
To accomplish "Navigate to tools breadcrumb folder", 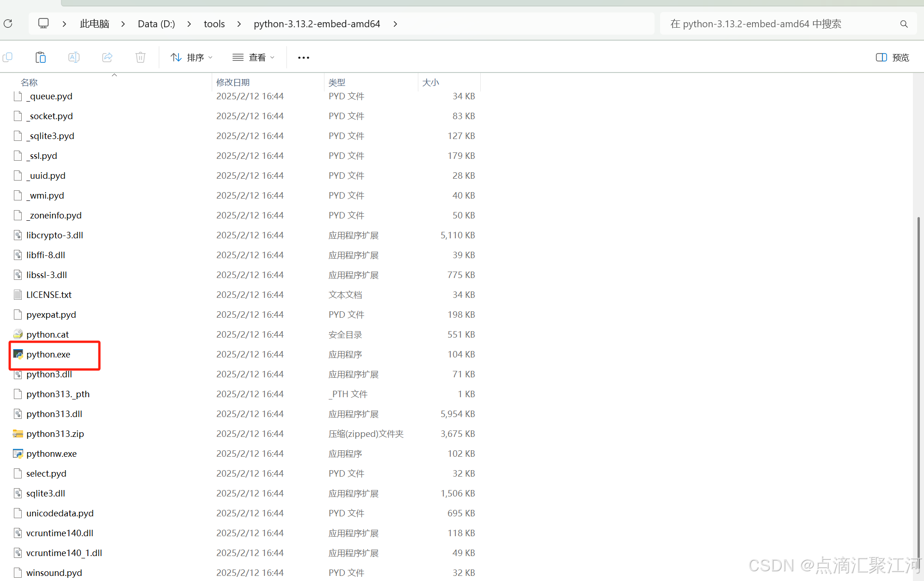I will (214, 24).
